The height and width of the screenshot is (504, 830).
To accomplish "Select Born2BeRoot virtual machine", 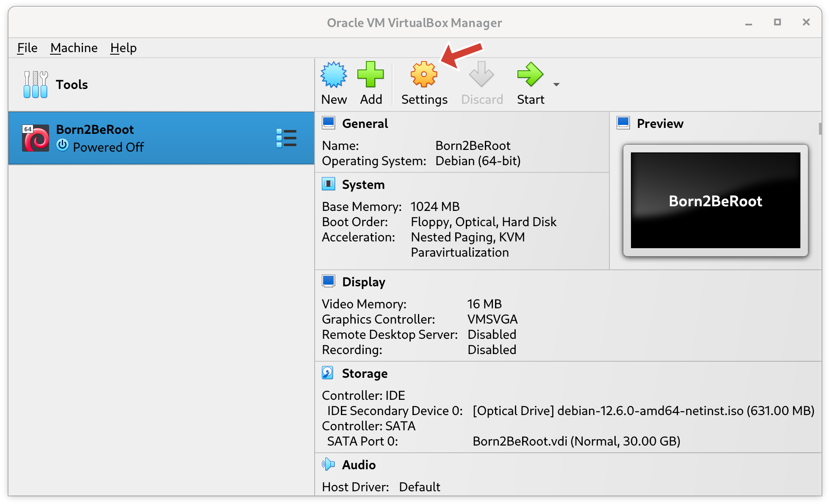I will 157,138.
